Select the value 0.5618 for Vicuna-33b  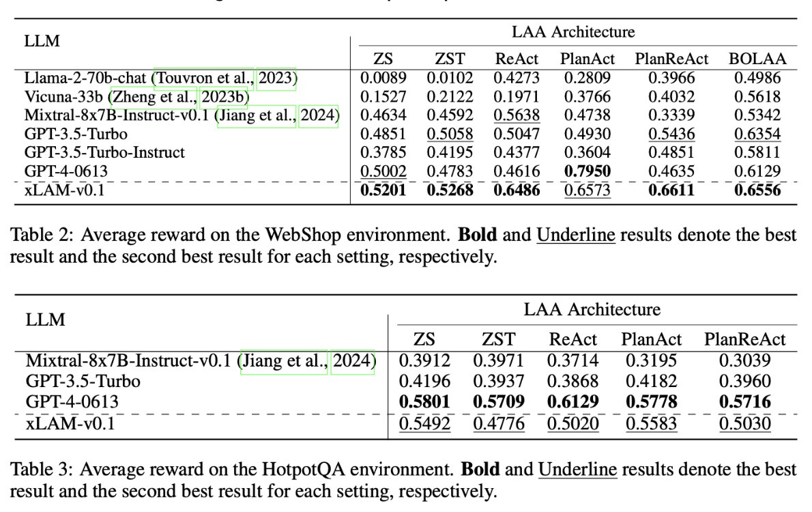coord(757,97)
